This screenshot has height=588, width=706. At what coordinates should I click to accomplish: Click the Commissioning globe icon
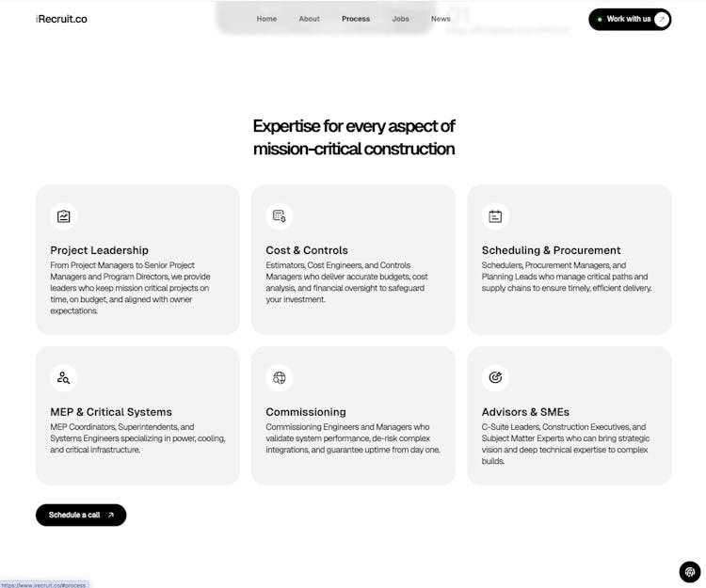point(280,378)
